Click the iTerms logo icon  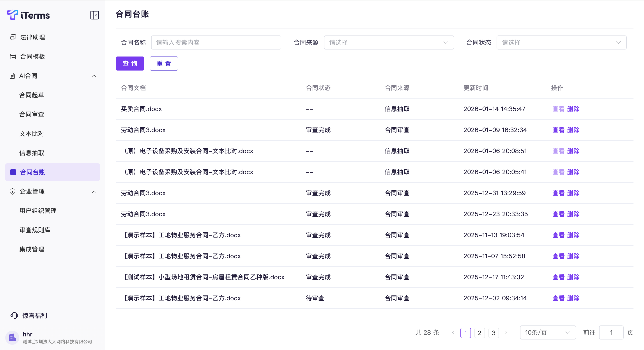pos(12,15)
